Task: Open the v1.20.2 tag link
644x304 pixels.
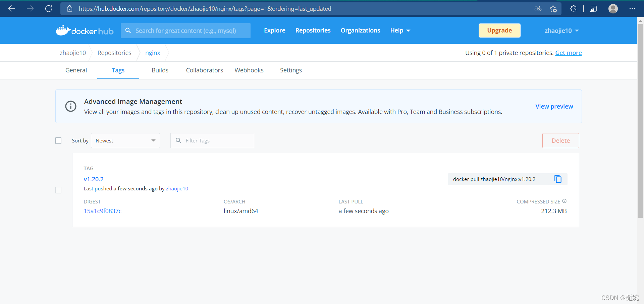Action: (94, 179)
